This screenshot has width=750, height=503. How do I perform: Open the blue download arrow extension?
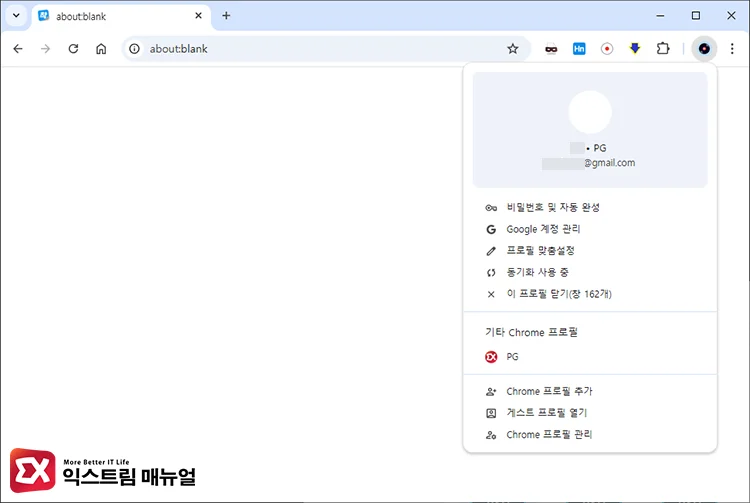click(635, 49)
